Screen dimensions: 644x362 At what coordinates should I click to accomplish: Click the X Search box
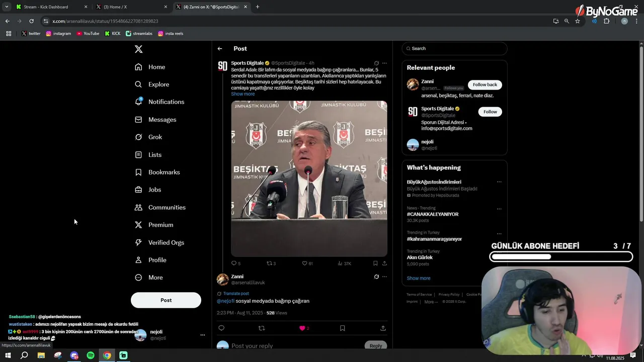(x=454, y=49)
